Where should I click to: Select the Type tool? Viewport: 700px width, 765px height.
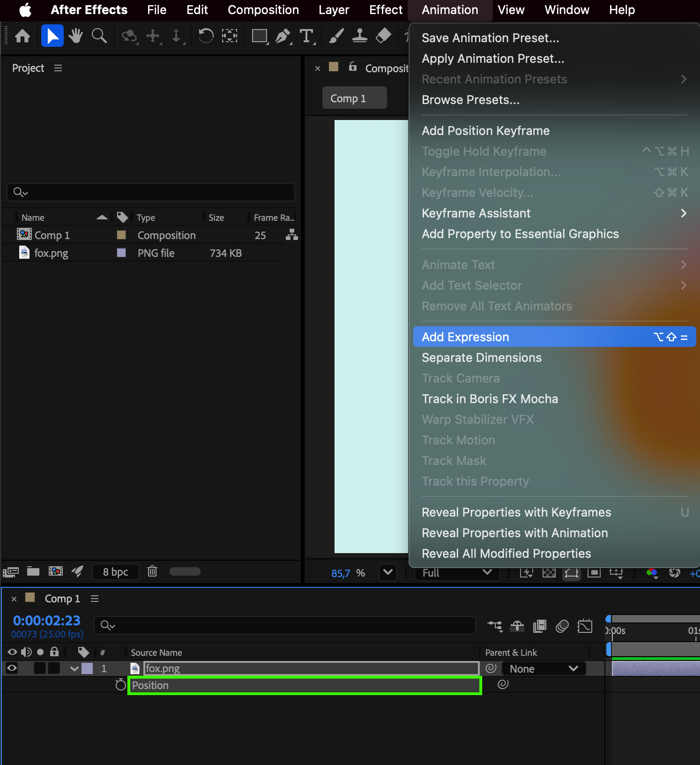(307, 36)
